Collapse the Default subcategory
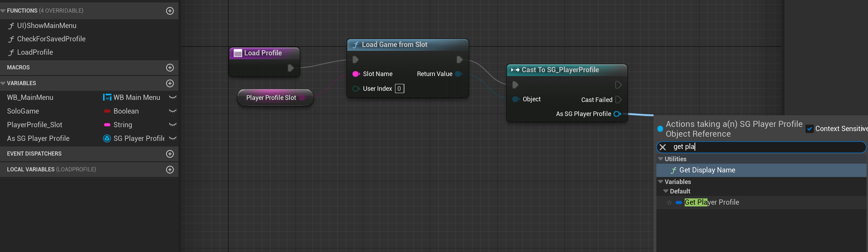The height and width of the screenshot is (252, 868). pyautogui.click(x=666, y=191)
